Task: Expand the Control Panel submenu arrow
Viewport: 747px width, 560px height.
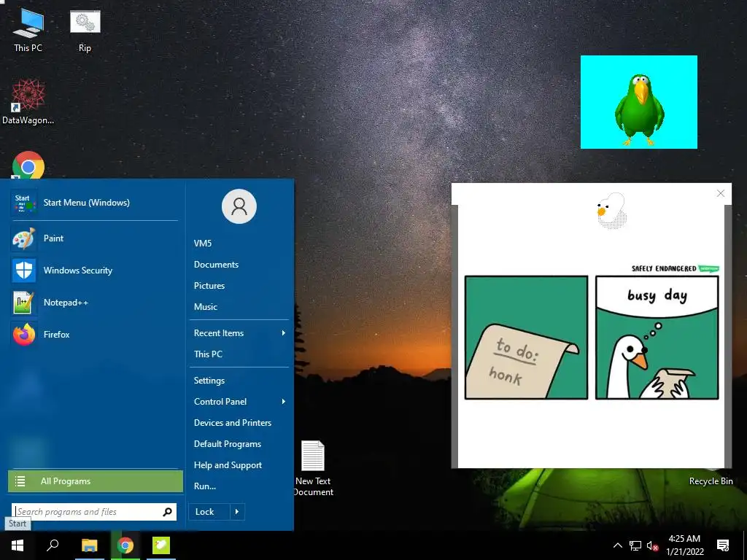Action: tap(284, 402)
